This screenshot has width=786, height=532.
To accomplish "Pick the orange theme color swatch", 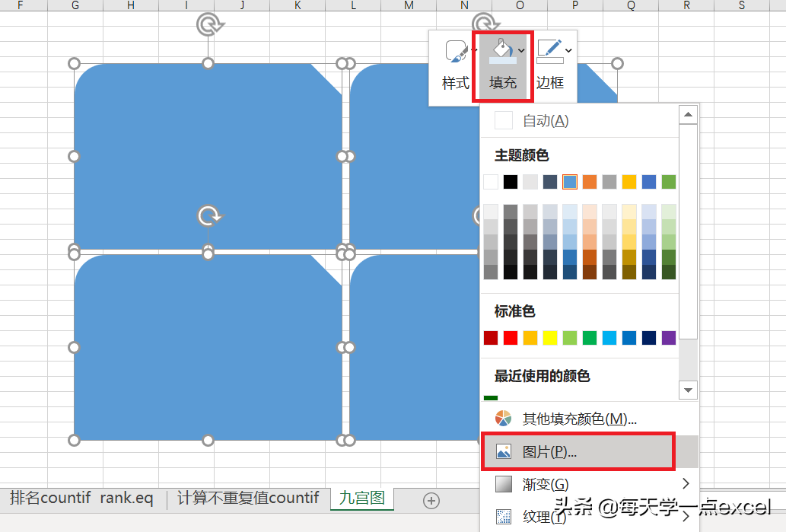I will tap(590, 181).
